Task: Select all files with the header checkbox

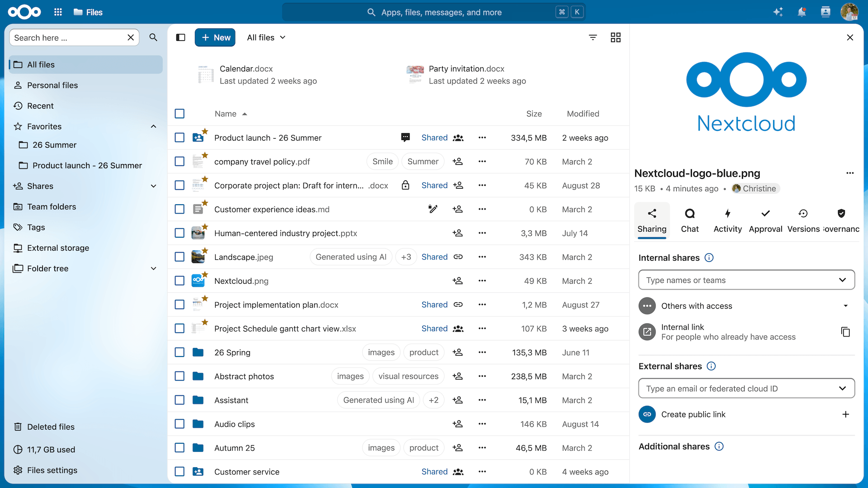Action: click(x=179, y=113)
